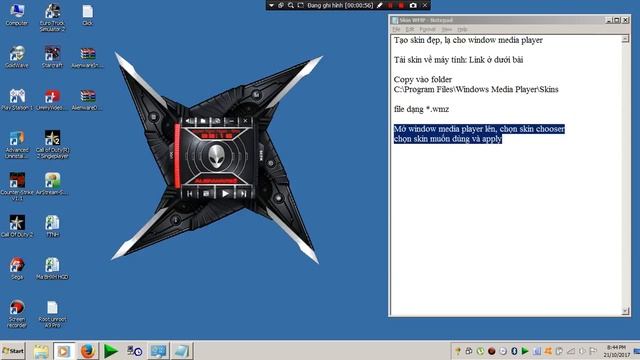Screen dimensions: 640x360
Task: Open Windows Explorer from the taskbar
Action: pyautogui.click(x=41, y=351)
